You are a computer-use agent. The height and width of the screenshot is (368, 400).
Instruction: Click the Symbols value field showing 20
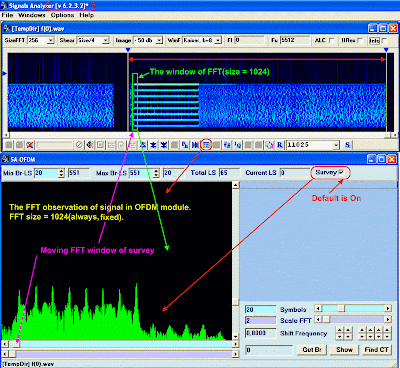(260, 310)
